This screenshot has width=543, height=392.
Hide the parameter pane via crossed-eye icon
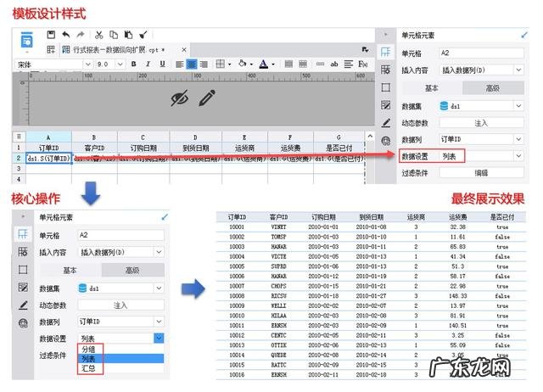pos(180,98)
